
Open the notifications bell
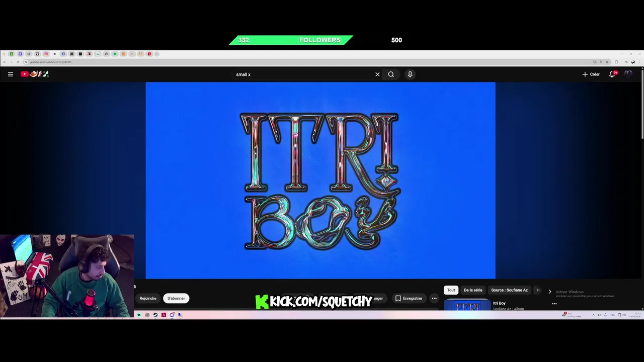(613, 74)
